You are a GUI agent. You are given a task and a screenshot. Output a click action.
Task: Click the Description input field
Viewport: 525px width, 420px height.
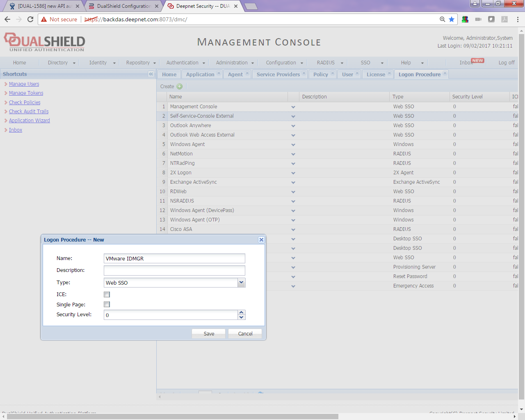point(174,270)
